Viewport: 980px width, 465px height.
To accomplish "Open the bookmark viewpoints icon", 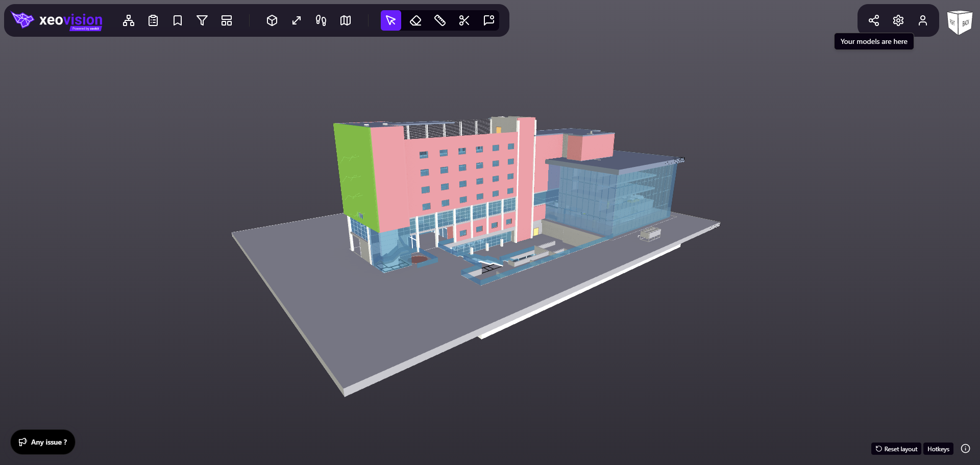I will 178,20.
